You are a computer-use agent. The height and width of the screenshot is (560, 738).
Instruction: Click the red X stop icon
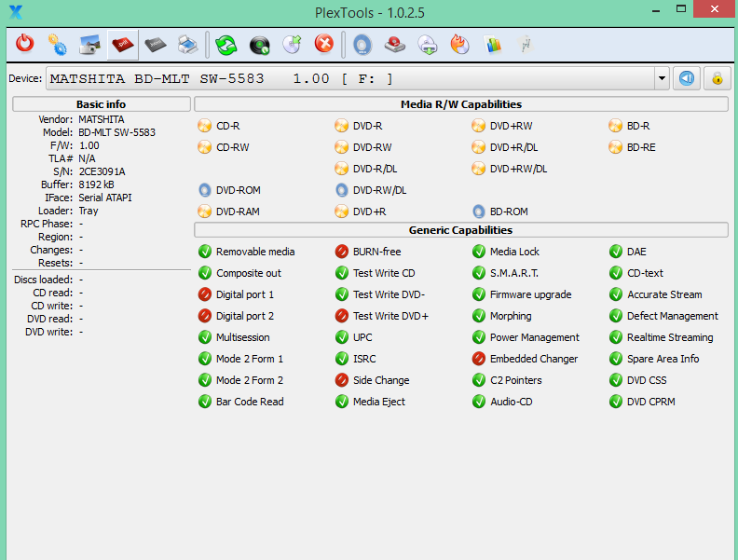324,44
